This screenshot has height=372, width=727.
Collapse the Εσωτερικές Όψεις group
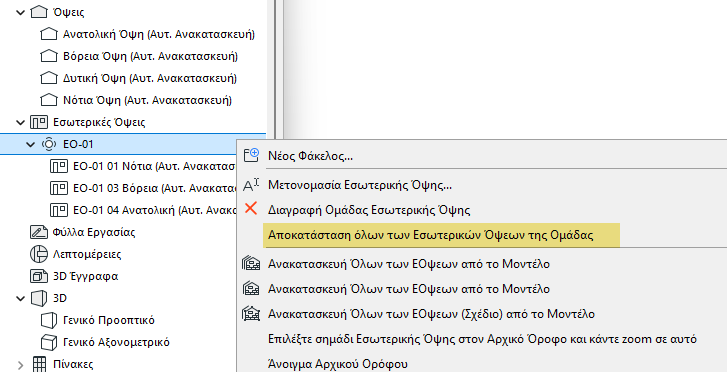tap(20, 122)
